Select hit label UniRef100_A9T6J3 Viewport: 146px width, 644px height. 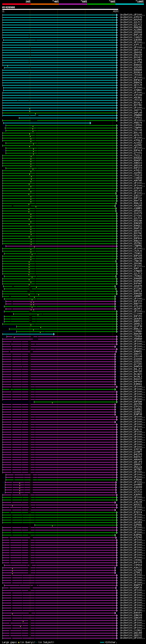click(131, 135)
